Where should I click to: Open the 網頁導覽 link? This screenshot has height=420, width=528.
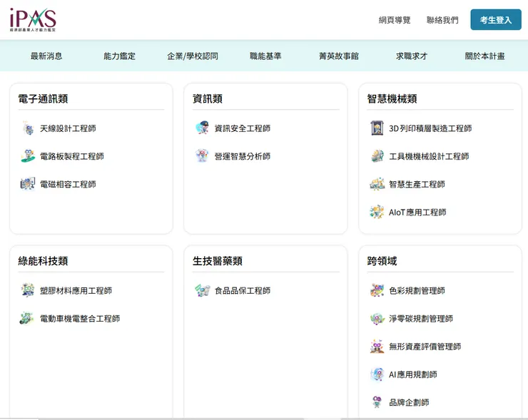395,20
